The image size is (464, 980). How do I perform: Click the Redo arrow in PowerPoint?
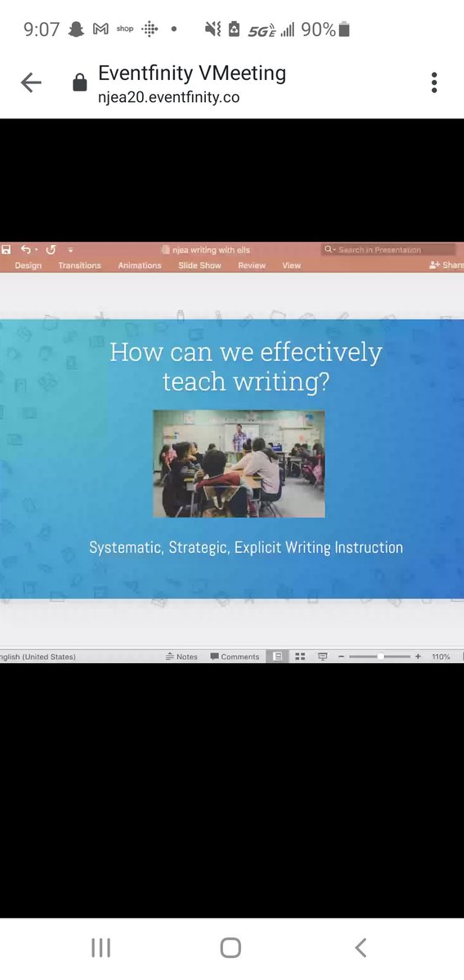(51, 250)
